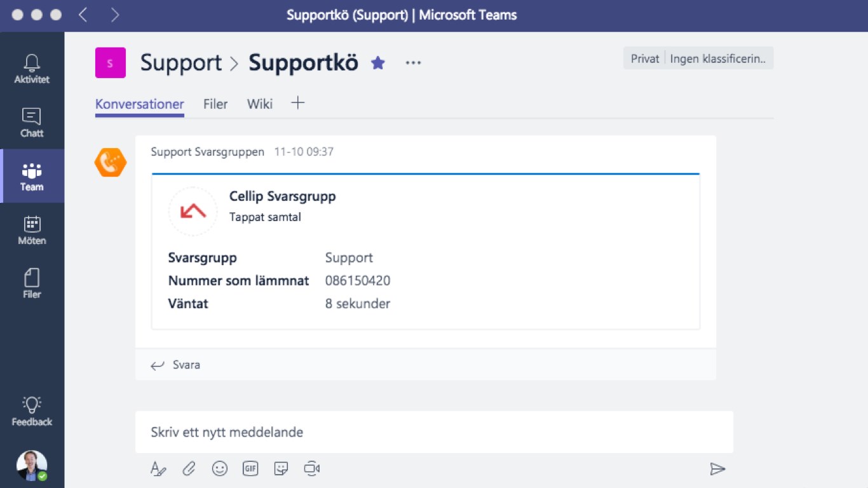
Task: Click the text format icon
Action: click(x=158, y=469)
